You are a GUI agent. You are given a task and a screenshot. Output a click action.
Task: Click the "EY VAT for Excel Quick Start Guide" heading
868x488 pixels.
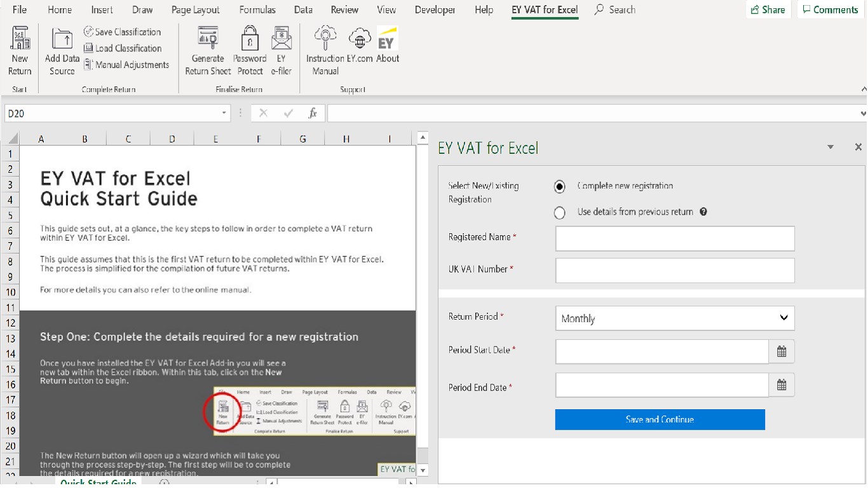pos(119,188)
